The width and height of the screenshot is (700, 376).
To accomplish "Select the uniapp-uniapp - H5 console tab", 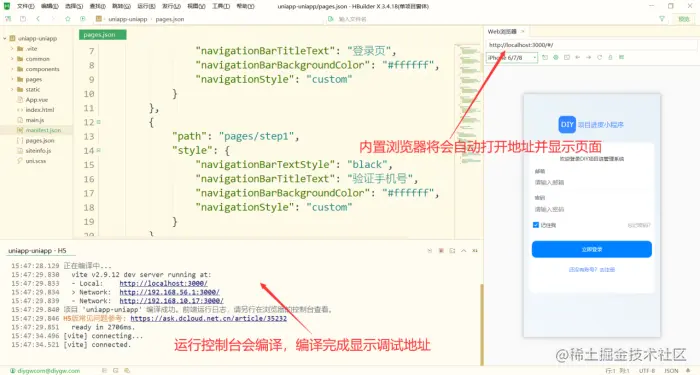I will click(37, 251).
